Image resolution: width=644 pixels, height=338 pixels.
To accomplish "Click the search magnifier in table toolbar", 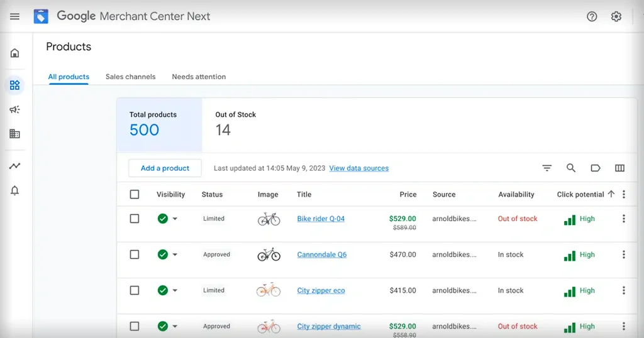I will coord(571,168).
